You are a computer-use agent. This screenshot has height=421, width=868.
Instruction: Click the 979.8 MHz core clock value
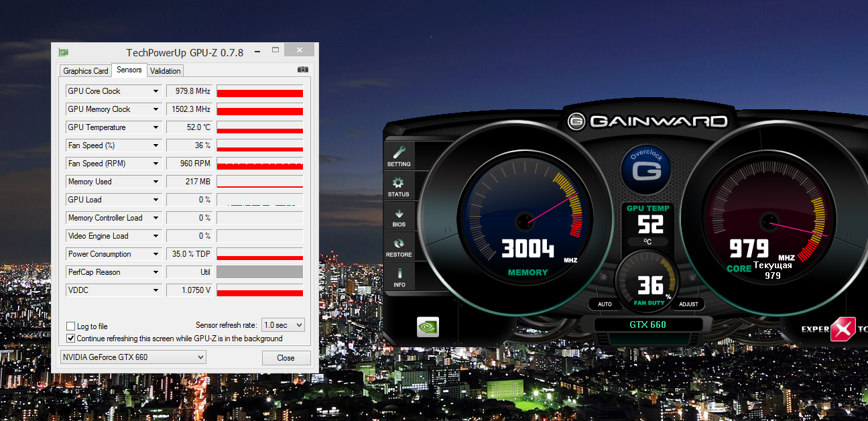point(190,91)
